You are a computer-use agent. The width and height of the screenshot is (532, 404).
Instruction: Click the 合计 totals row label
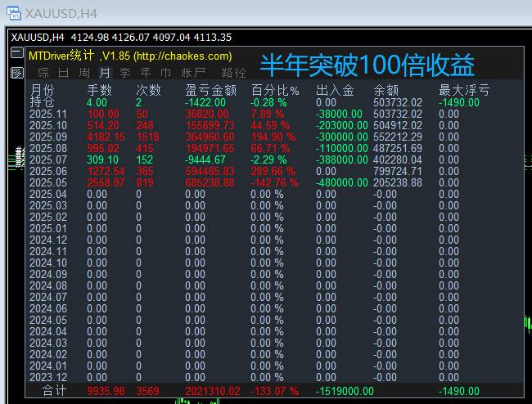tap(54, 391)
